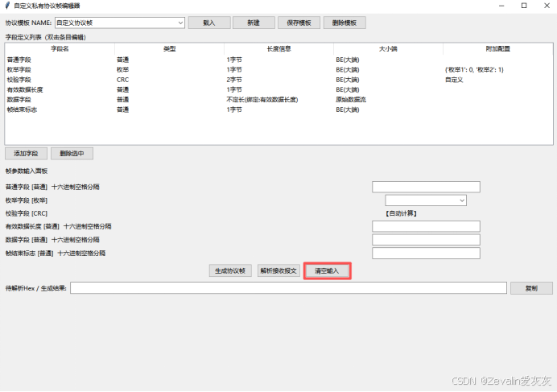Click the 生成协议帧 button

pyautogui.click(x=230, y=270)
